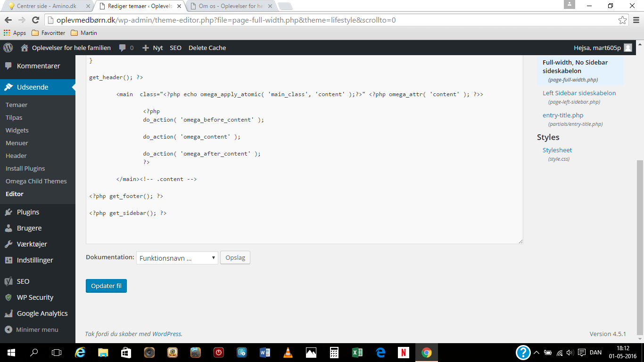Open the SEO sidebar menu
The height and width of the screenshot is (362, 644).
pyautogui.click(x=38, y=281)
